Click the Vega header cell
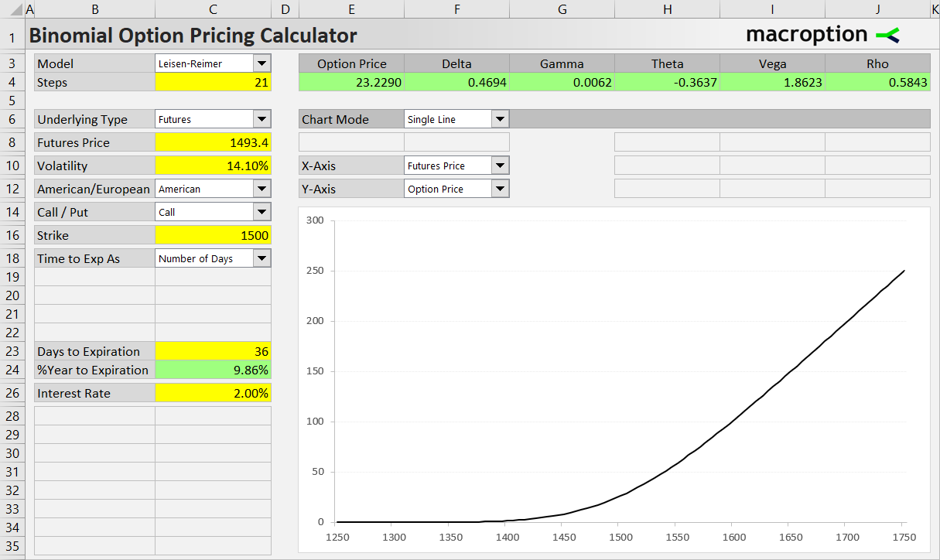The image size is (940, 560). click(x=772, y=63)
